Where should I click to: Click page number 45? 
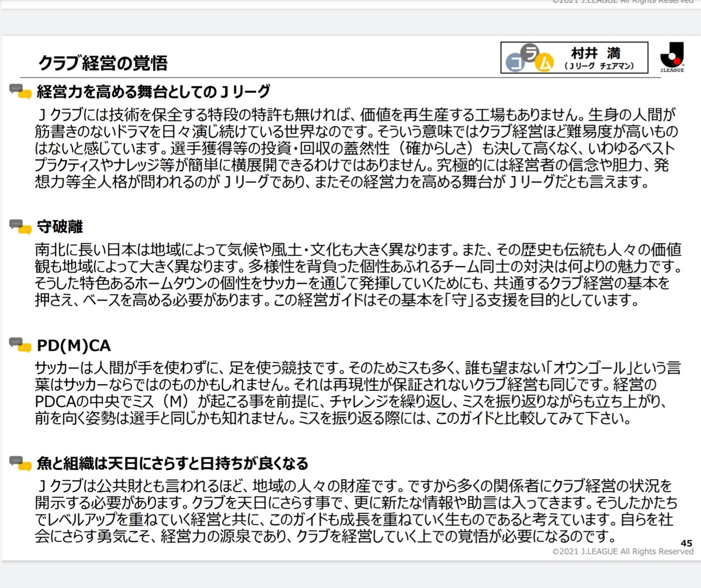pos(687,543)
